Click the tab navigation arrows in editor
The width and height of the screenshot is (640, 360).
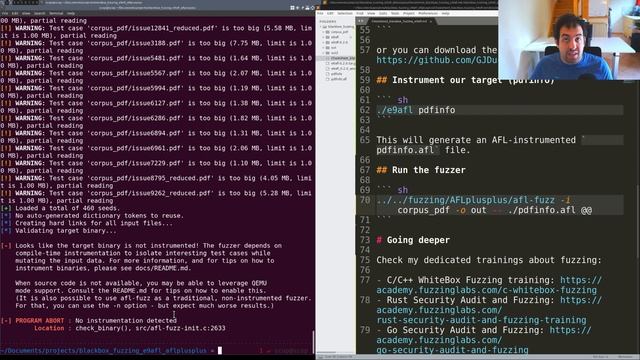pos(360,21)
